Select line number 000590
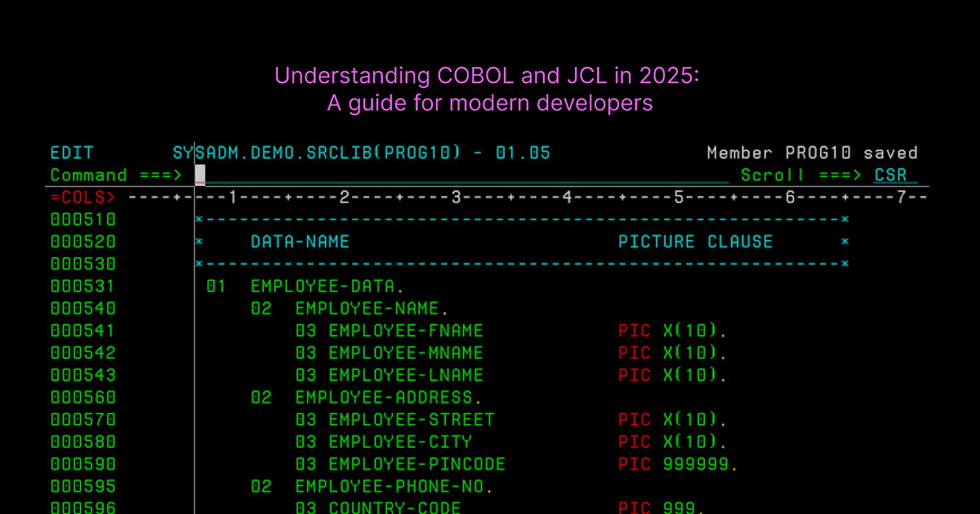 (83, 464)
